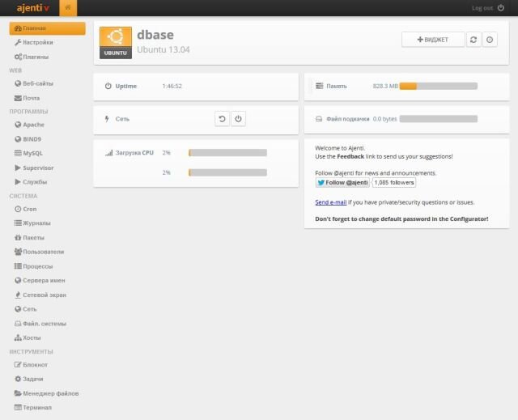Click the Файл подкачки disk icon
The height and width of the screenshot is (420, 518).
(319, 119)
